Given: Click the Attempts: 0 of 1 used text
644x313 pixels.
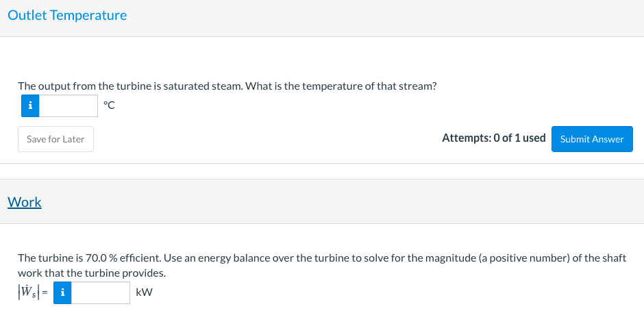Looking at the screenshot, I should pyautogui.click(x=493, y=138).
